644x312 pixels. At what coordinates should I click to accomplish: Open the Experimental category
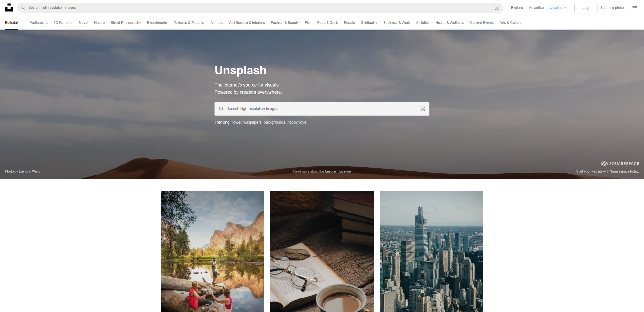(157, 23)
